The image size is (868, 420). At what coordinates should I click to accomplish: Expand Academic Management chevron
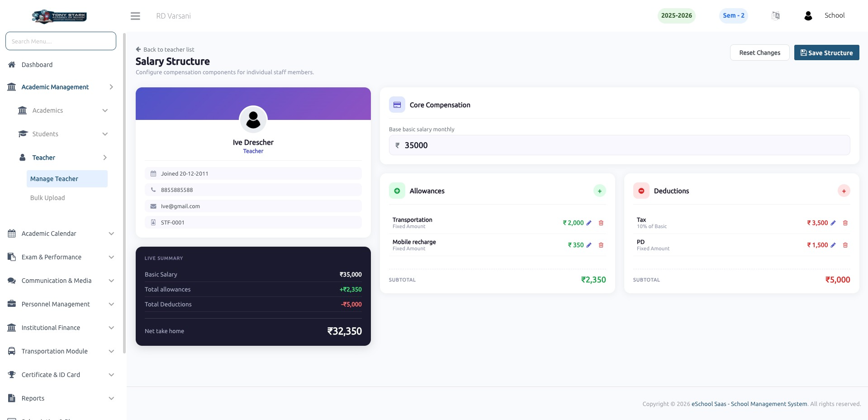pos(111,87)
